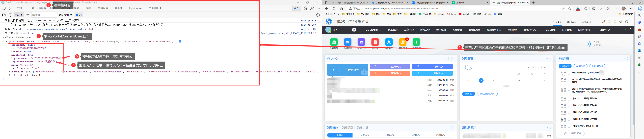Image resolution: width=644 pixels, height=139 pixels.
Task: Toggle the console sidebar panel button
Action: (4, 15)
